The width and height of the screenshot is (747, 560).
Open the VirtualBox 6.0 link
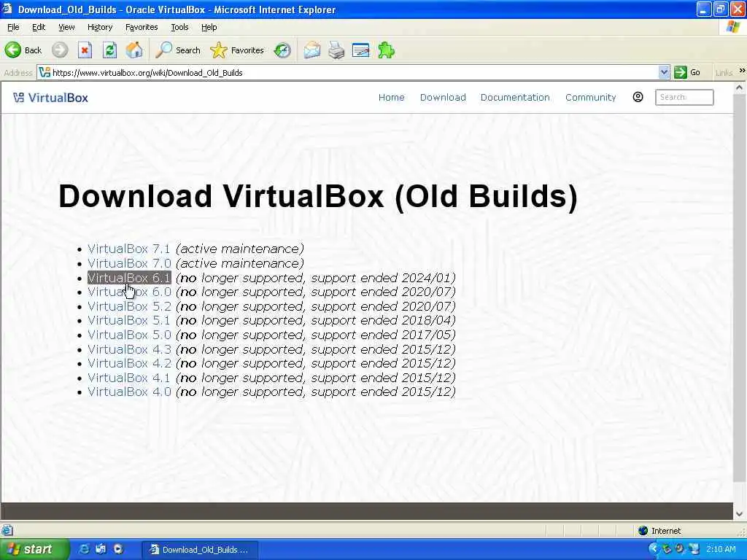point(129,292)
